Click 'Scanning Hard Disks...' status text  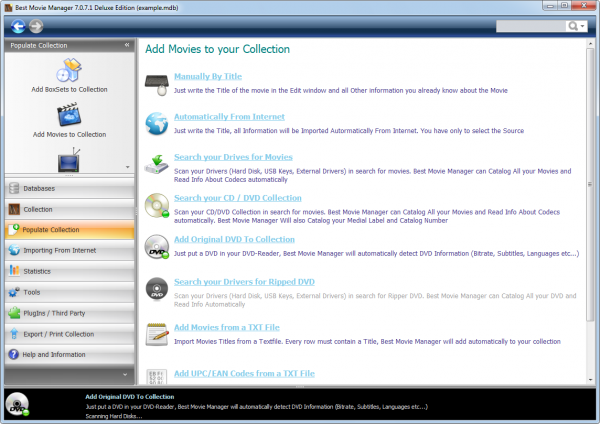114,416
